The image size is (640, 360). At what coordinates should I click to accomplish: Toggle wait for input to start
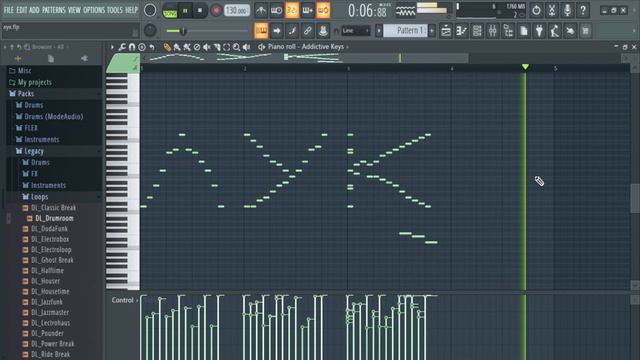pyautogui.click(x=276, y=10)
